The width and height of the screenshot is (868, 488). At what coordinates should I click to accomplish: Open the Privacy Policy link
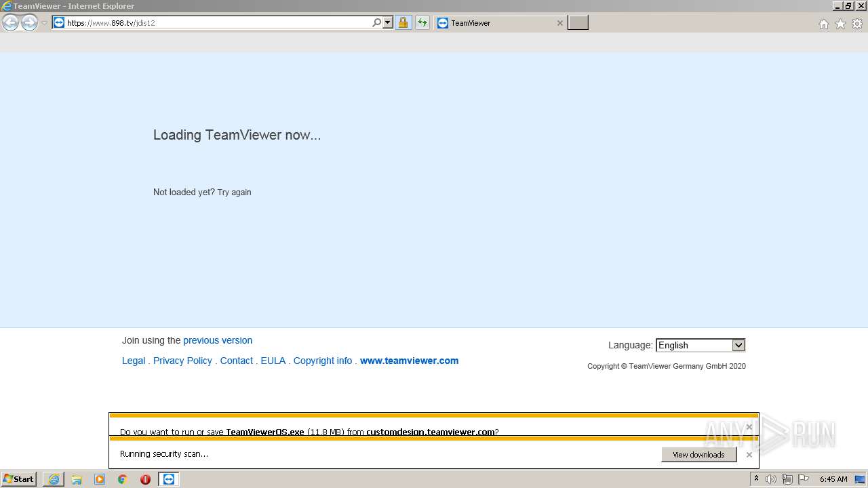tap(182, 361)
